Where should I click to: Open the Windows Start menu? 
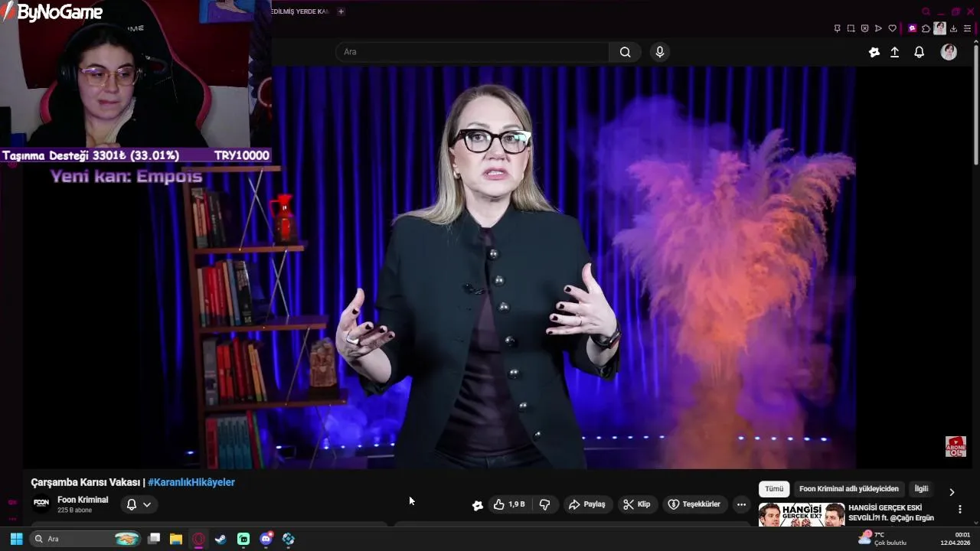point(16,539)
